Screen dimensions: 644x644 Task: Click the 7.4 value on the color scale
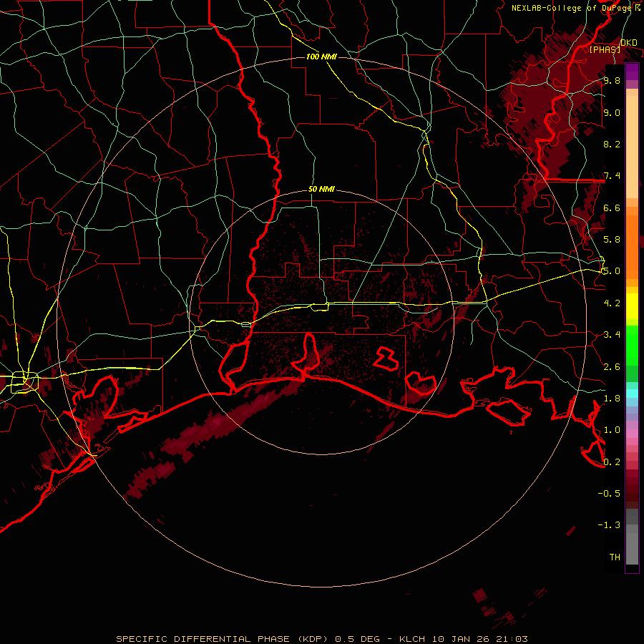[612, 176]
